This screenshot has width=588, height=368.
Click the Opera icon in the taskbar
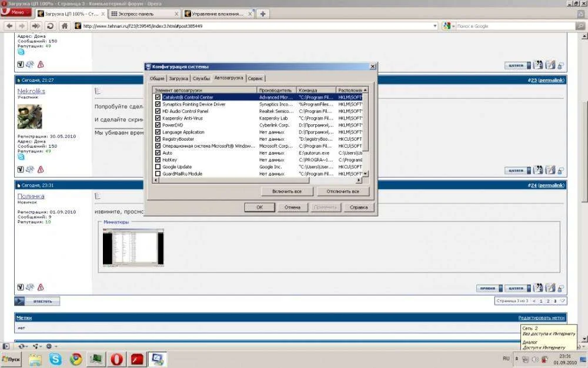coord(116,359)
